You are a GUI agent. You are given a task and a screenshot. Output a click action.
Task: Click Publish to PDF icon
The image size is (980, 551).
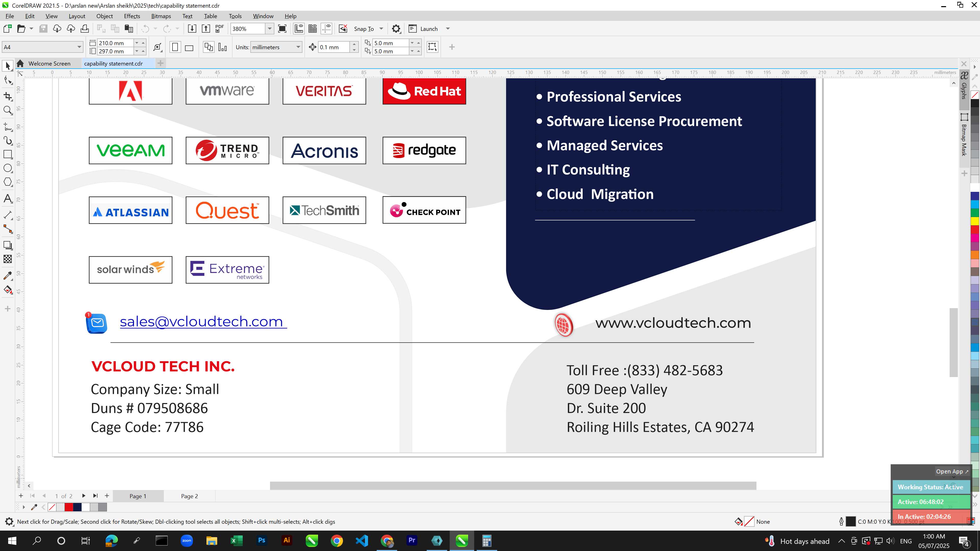219,29
